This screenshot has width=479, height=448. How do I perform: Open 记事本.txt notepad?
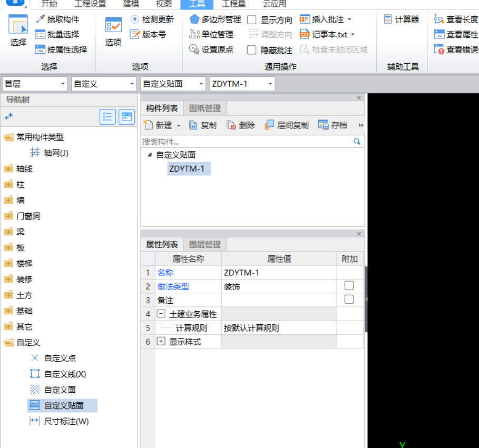pos(324,34)
